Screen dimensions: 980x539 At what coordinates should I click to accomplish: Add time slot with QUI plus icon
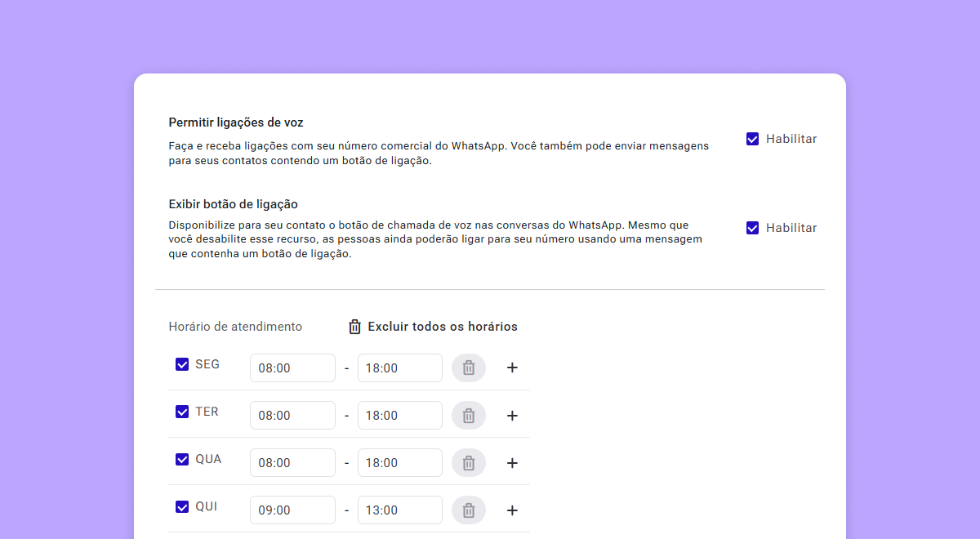tap(512, 510)
